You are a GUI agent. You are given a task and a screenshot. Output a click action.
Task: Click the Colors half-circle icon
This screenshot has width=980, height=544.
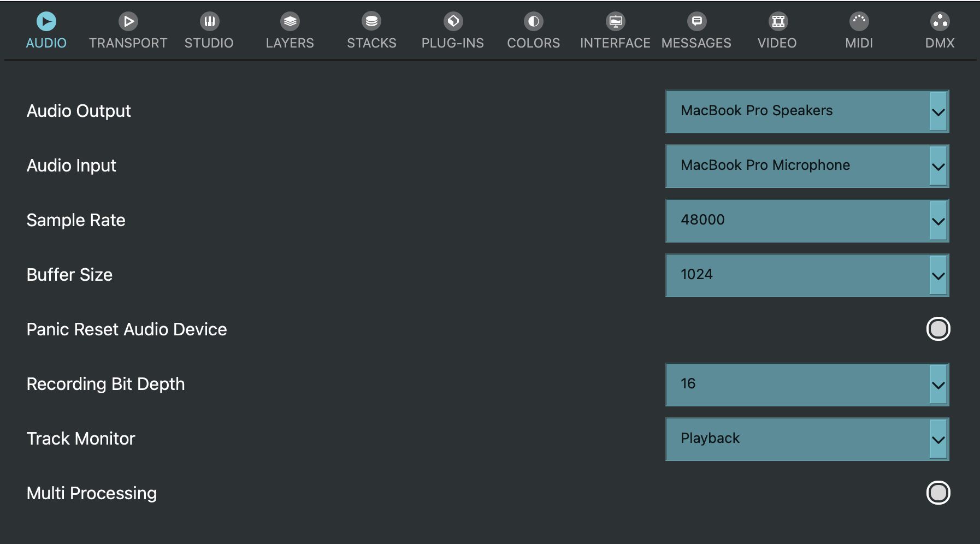coord(534,22)
